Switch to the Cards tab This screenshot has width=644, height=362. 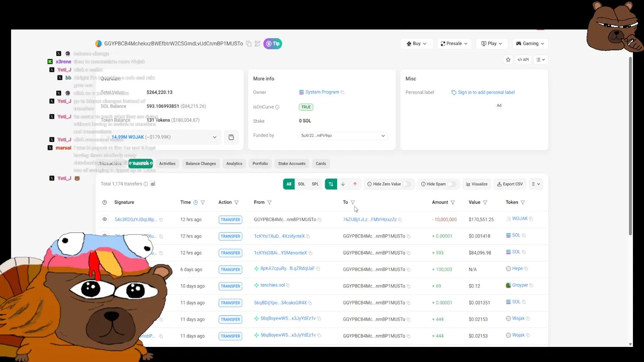[x=320, y=163]
